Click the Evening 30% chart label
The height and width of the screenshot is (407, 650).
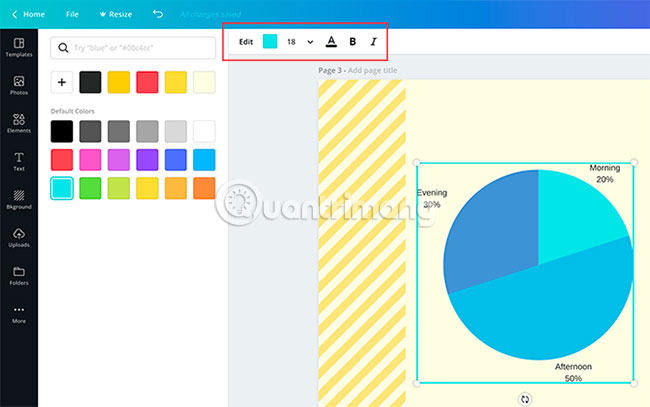point(432,199)
